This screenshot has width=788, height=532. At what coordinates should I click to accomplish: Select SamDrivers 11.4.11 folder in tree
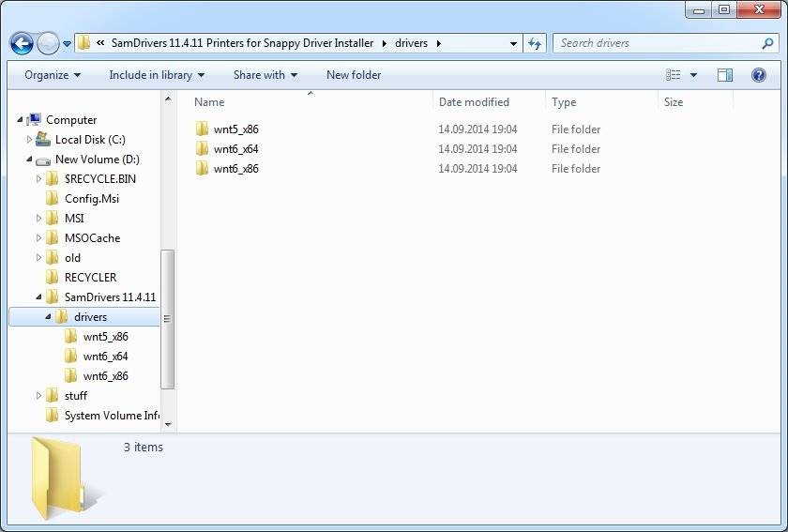click(x=110, y=297)
